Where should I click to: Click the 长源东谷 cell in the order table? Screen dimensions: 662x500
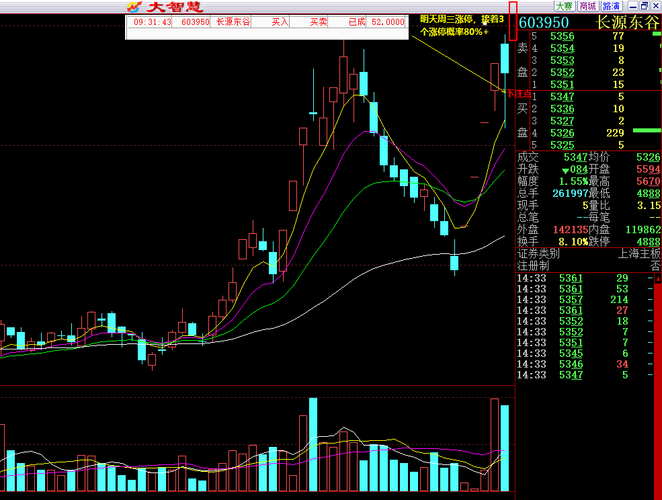[233, 22]
